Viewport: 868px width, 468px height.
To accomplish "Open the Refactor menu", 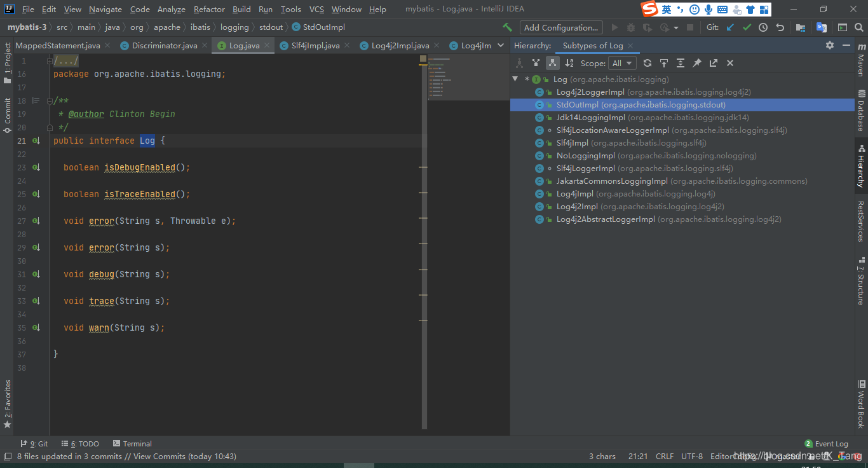I will click(x=209, y=9).
